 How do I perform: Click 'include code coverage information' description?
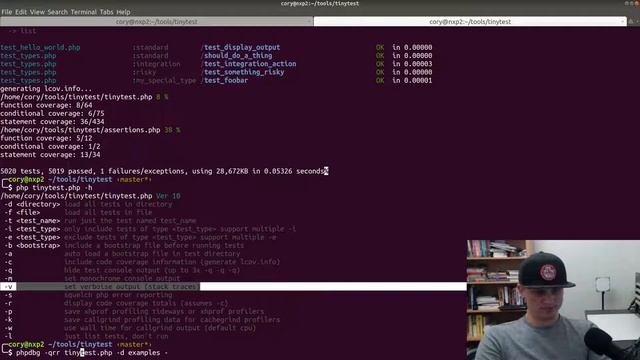(172, 262)
